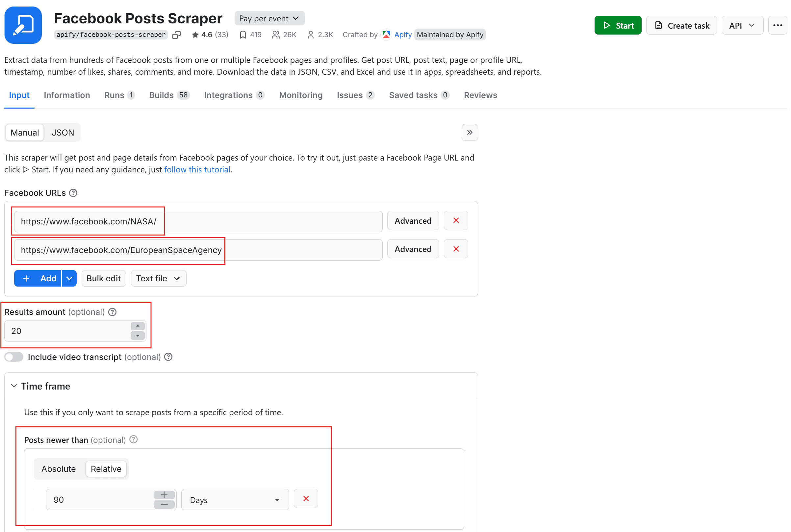Image resolution: width=791 pixels, height=532 pixels.
Task: Enable the Include video transcript toggle
Action: pos(13,357)
